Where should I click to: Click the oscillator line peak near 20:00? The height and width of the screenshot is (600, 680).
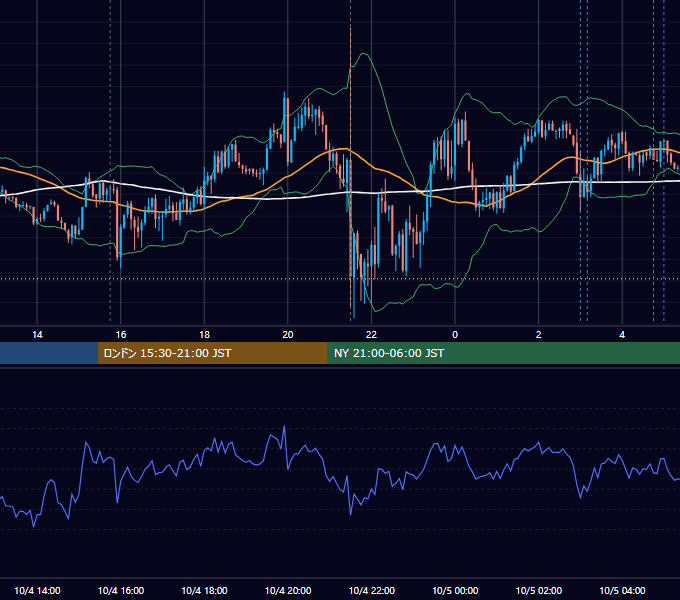click(284, 427)
